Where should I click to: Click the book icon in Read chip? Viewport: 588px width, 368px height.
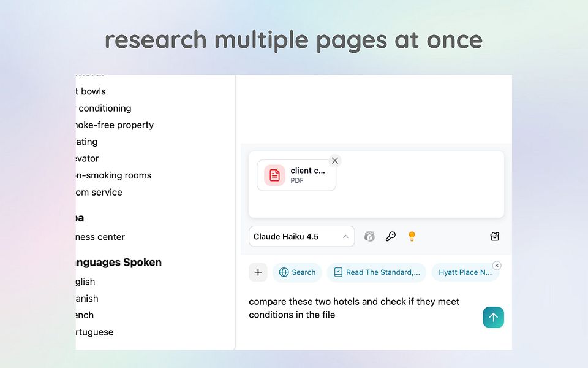(338, 272)
